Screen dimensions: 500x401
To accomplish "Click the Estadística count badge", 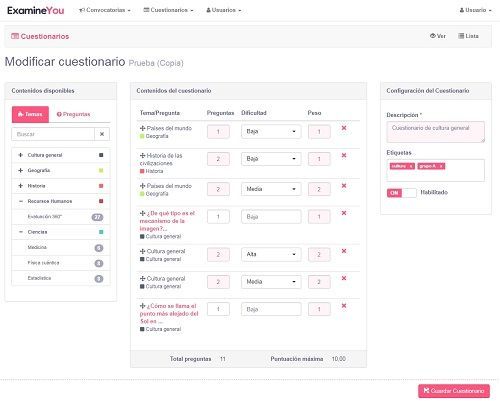I will pos(99,279).
